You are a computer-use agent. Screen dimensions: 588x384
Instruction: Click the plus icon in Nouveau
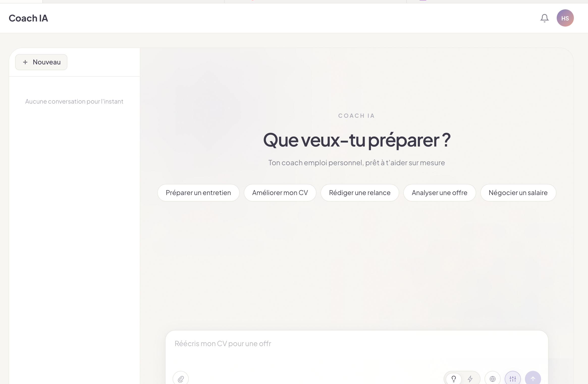(25, 62)
